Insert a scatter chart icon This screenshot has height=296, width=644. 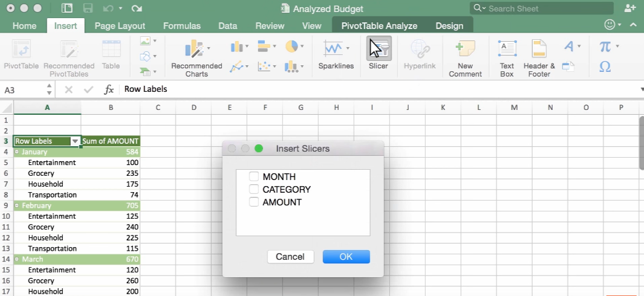click(264, 66)
